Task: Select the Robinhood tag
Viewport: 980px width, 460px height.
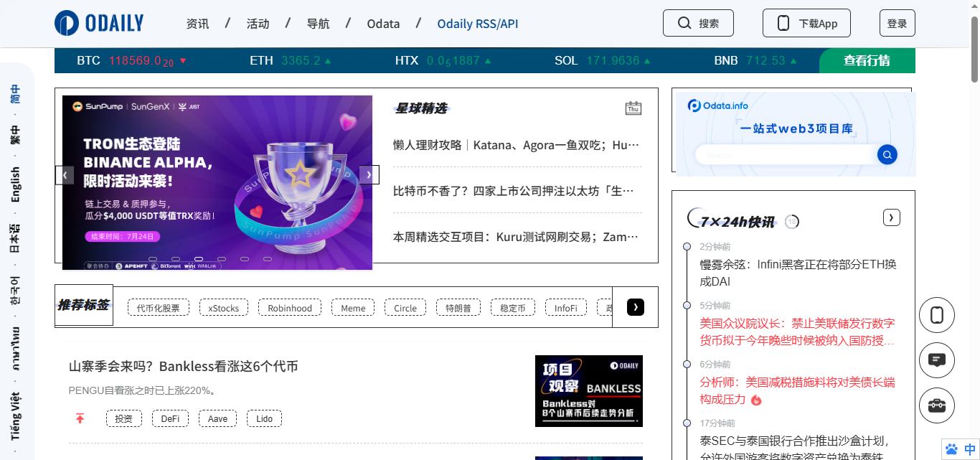Action: pyautogui.click(x=290, y=308)
